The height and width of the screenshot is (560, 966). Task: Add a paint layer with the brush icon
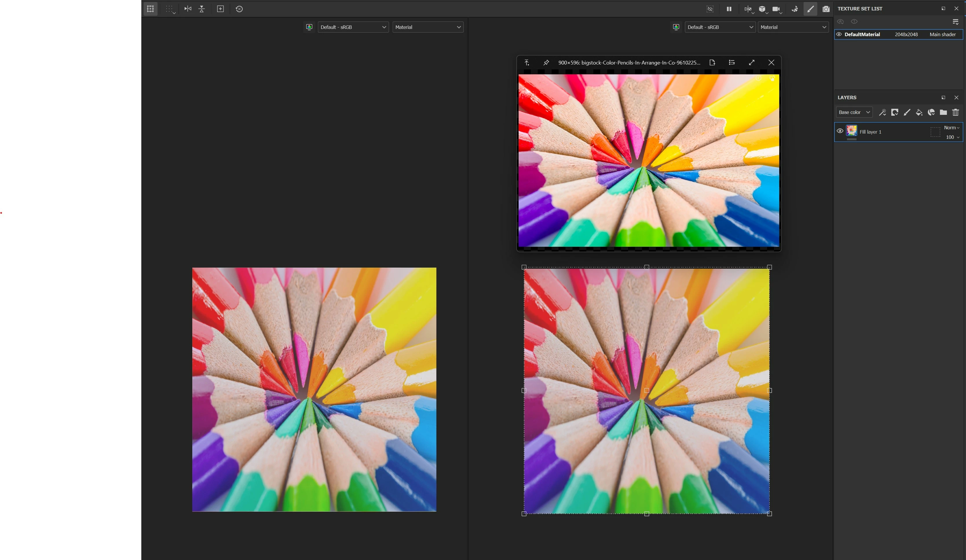click(907, 112)
